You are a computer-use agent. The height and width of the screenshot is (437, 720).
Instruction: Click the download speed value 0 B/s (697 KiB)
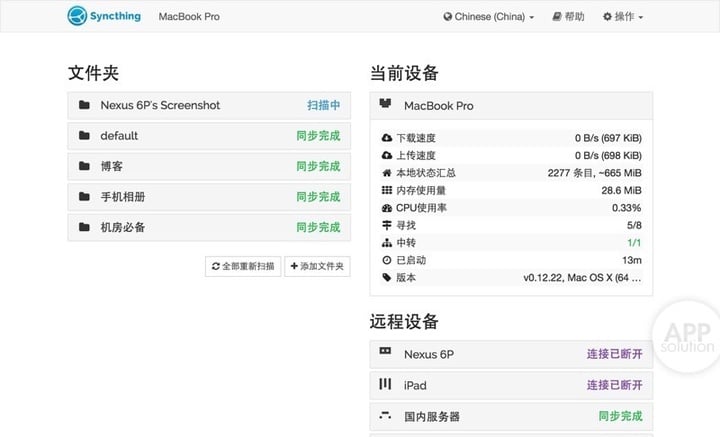[608, 138]
